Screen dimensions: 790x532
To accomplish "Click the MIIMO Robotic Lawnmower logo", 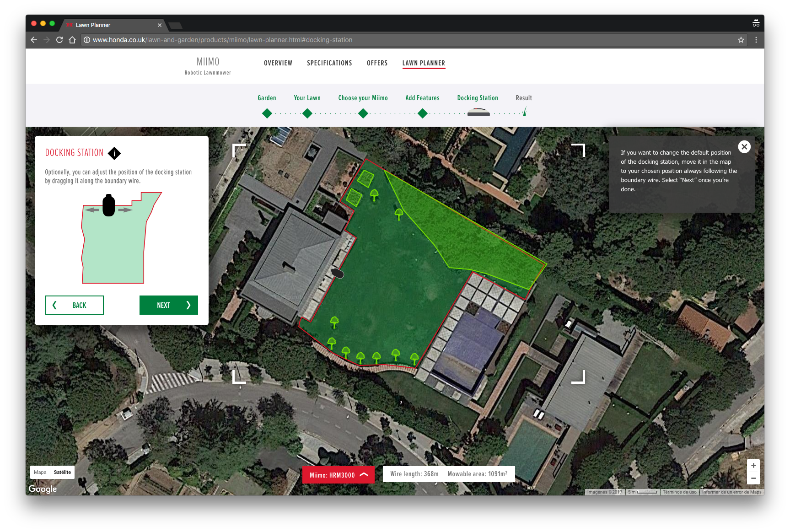I will point(208,66).
